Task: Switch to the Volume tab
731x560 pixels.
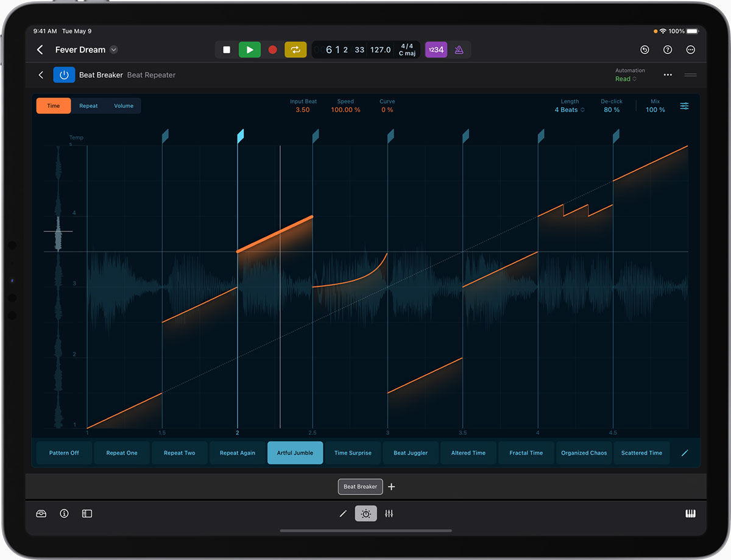Action: [124, 106]
